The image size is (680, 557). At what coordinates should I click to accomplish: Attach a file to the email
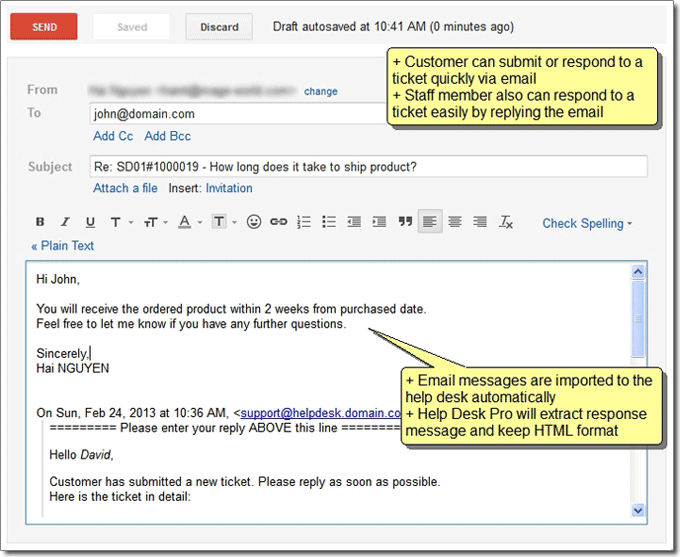click(125, 188)
